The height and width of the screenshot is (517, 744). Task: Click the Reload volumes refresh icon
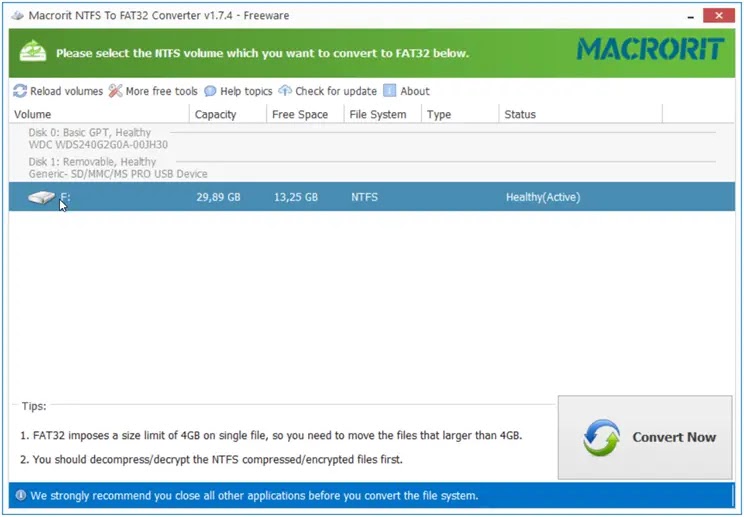[x=20, y=91]
